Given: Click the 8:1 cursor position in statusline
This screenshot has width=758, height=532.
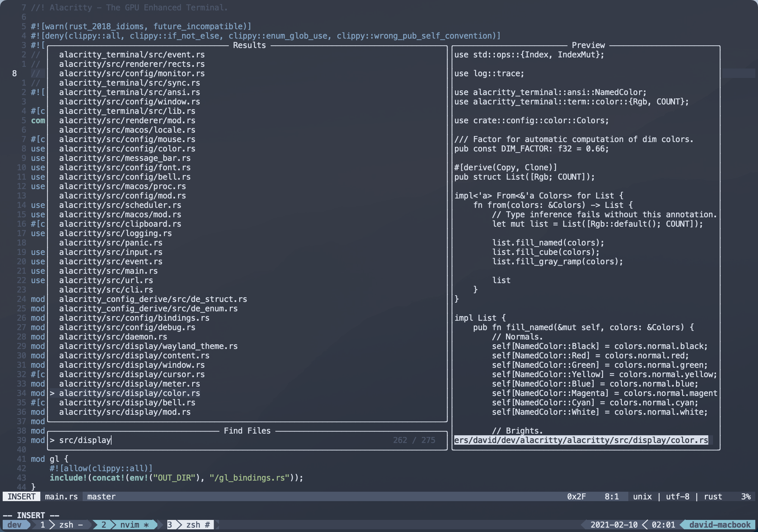Looking at the screenshot, I should pyautogui.click(x=612, y=497).
